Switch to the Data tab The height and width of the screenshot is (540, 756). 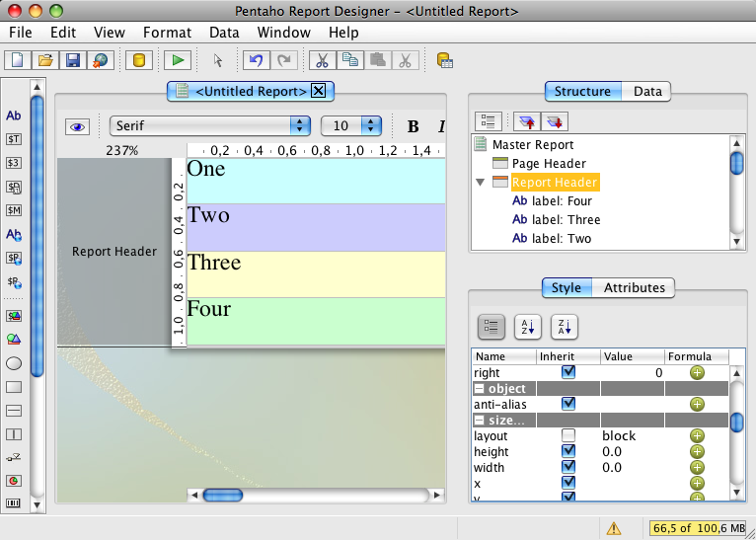[x=647, y=91]
